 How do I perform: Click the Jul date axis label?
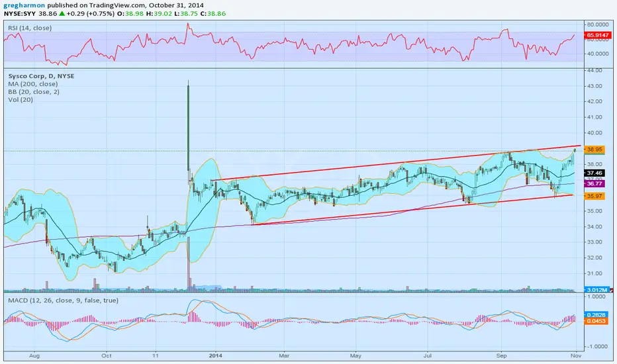pyautogui.click(x=428, y=355)
